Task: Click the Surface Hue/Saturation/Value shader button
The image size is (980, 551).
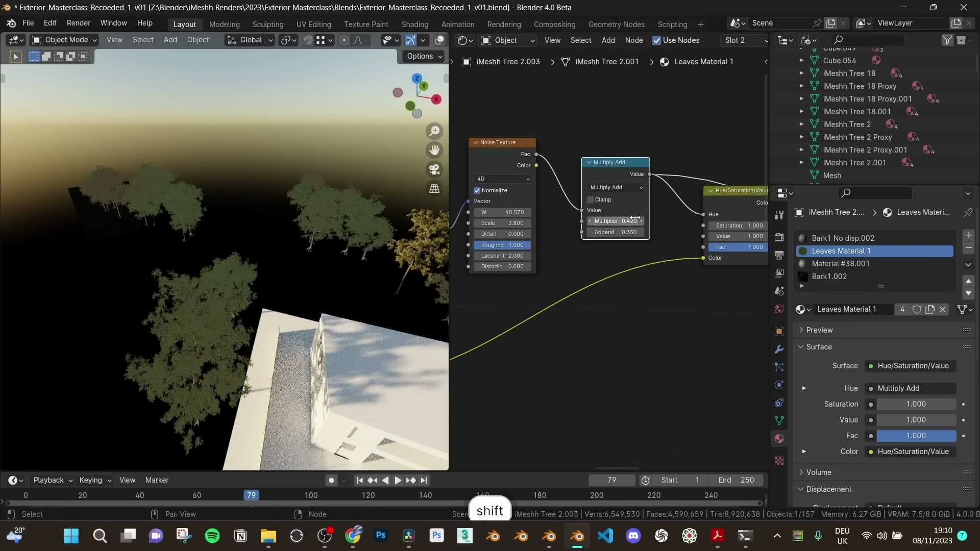Action: click(x=910, y=366)
